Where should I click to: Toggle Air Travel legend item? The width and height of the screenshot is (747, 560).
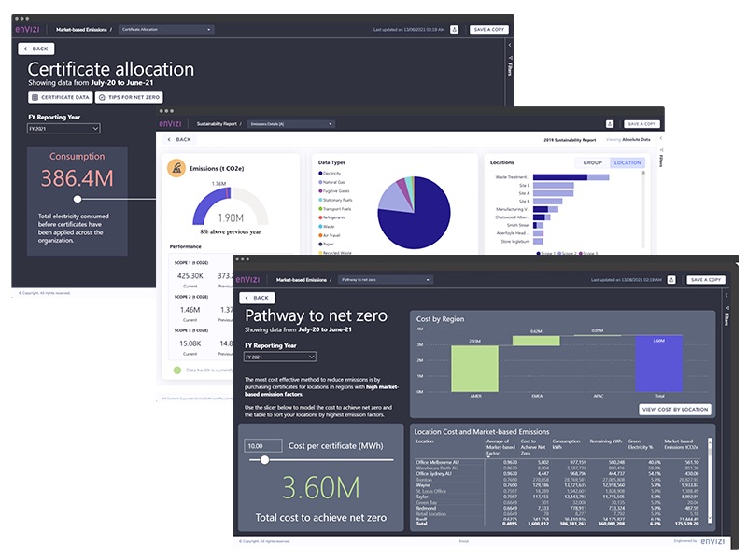coord(330,235)
